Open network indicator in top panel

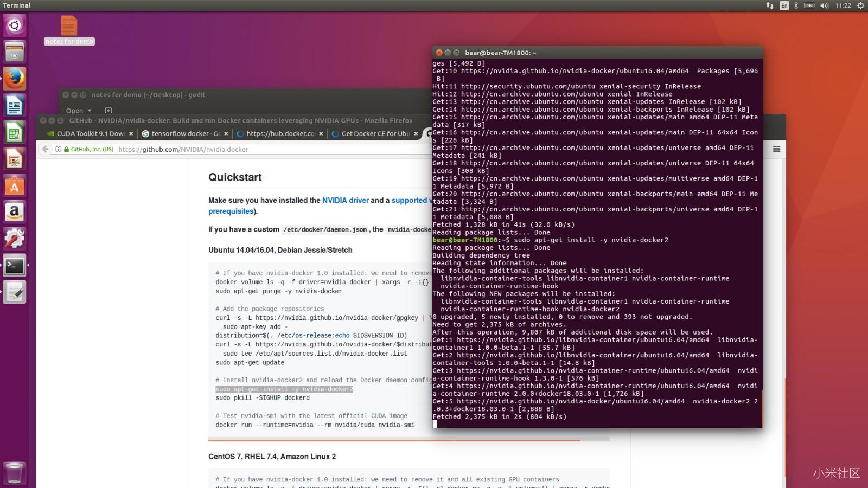click(x=770, y=5)
